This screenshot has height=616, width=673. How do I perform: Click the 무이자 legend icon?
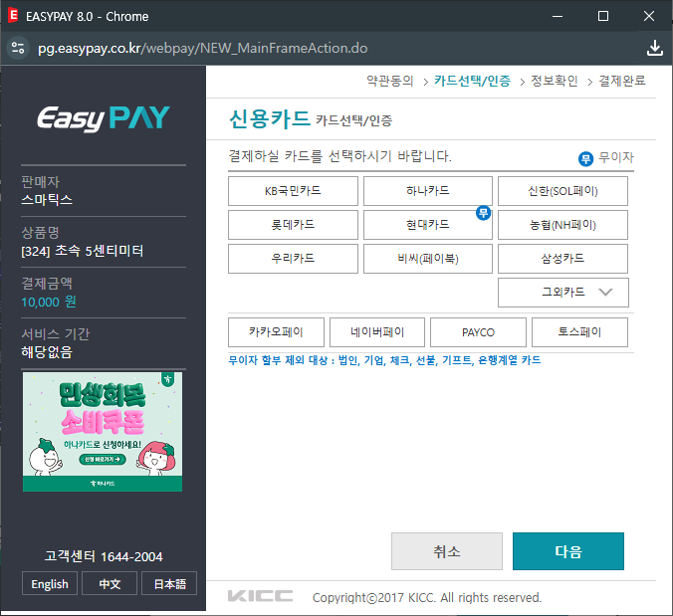pyautogui.click(x=585, y=158)
